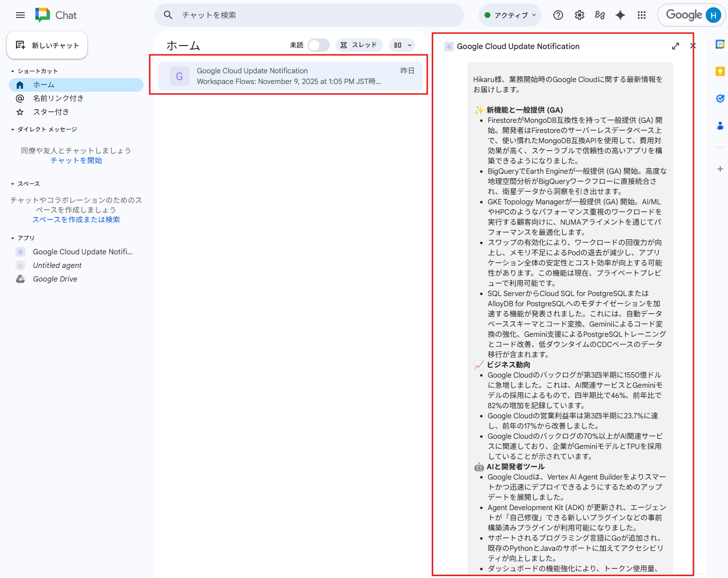Viewport: 728px width, 578px height.
Task: Open the Google apps grid
Action: click(641, 15)
